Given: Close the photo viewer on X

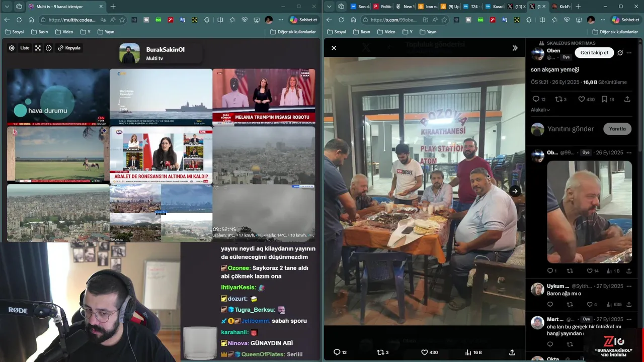Looking at the screenshot, I should click(334, 48).
